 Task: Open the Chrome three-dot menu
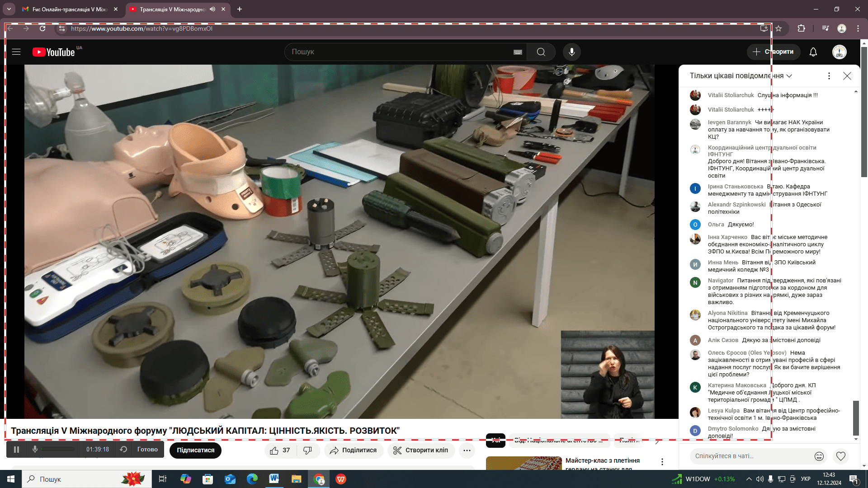858,28
